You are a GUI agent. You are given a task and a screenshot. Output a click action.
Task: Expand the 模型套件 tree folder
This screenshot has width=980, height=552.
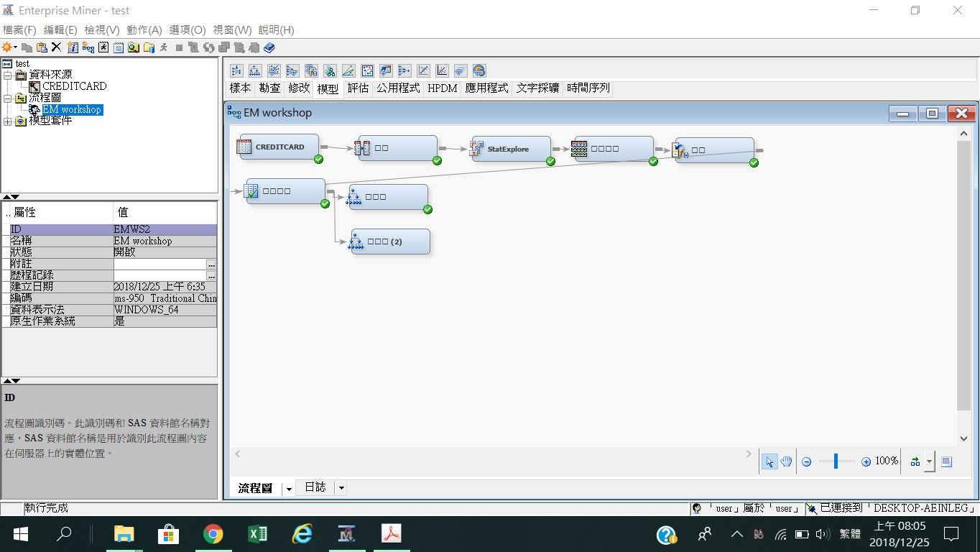7,121
